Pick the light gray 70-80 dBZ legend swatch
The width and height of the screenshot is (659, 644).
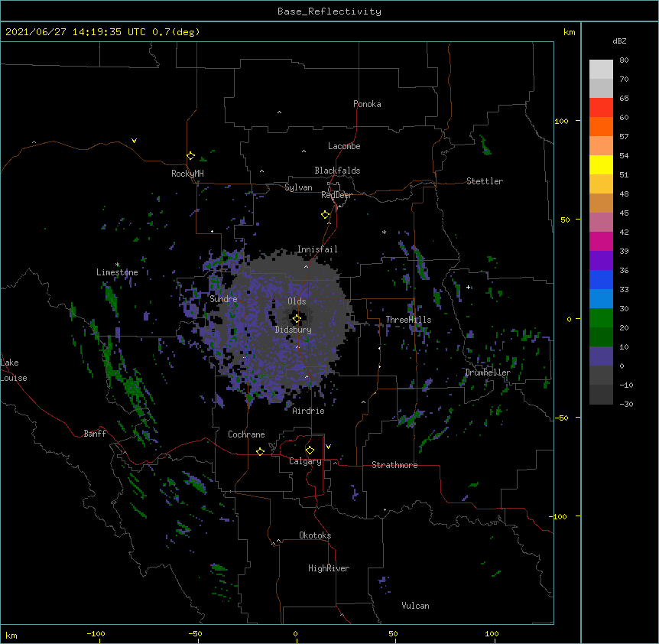601,69
